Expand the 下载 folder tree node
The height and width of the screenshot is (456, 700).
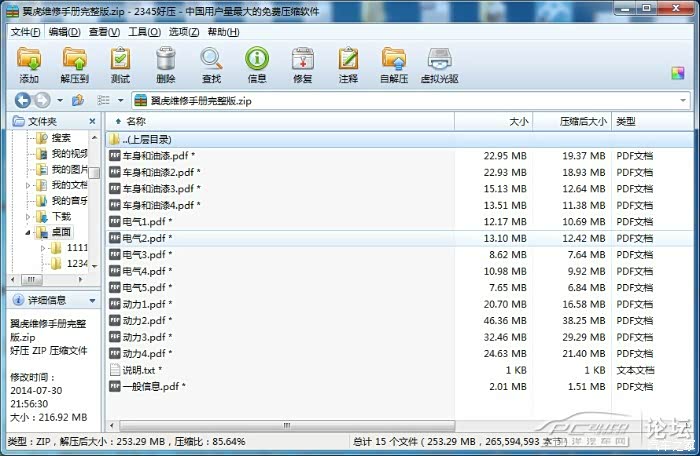(x=28, y=216)
